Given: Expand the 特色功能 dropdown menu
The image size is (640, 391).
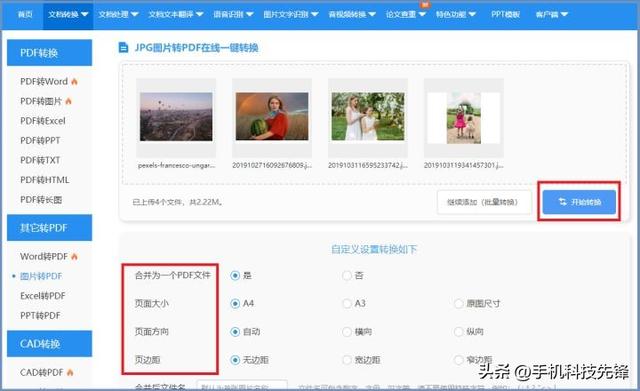Looking at the screenshot, I should click(456, 14).
